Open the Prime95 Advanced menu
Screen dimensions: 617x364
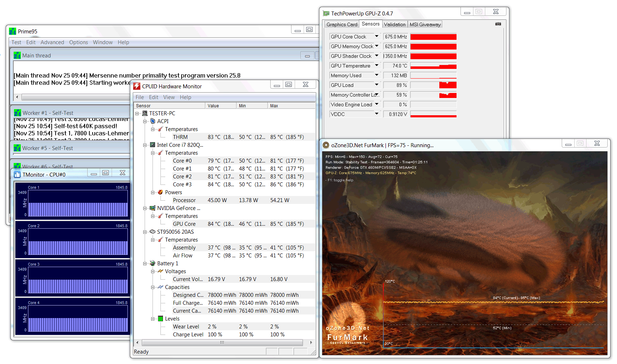coord(52,42)
